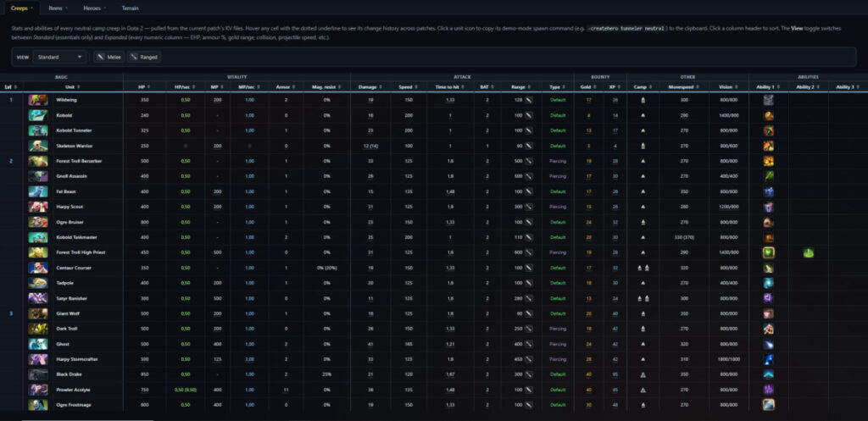
Task: Click Skeleton Warrior's '12 (14)' damage cell
Action: pos(370,146)
